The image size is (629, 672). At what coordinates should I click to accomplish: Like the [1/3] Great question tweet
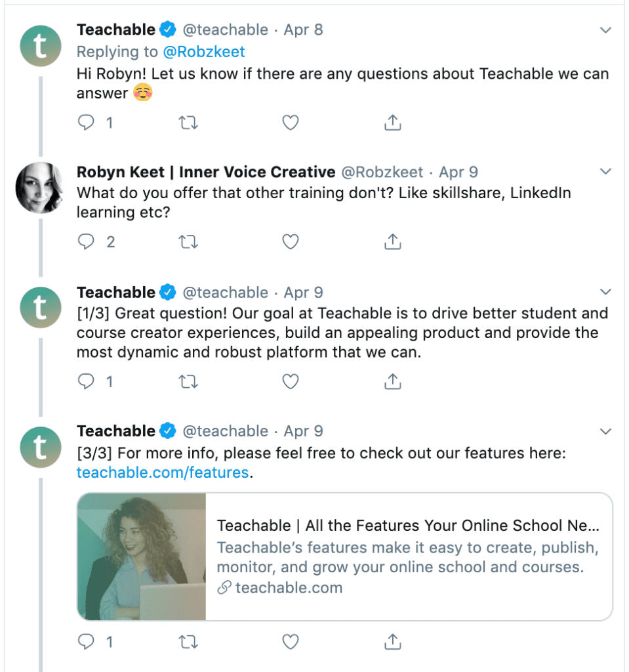coord(291,381)
